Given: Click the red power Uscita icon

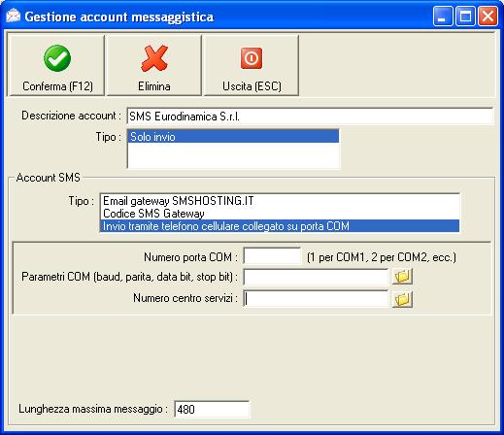Looking at the screenshot, I should click(x=252, y=58).
